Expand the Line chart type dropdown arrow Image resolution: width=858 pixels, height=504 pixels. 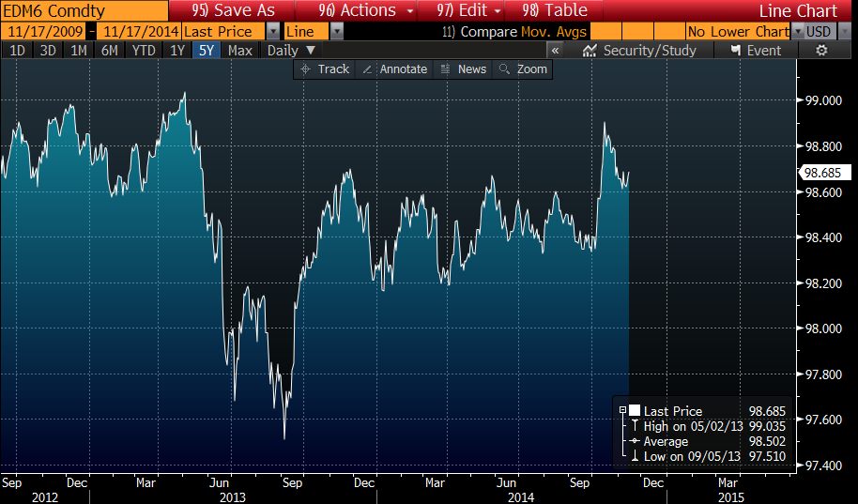(x=337, y=32)
